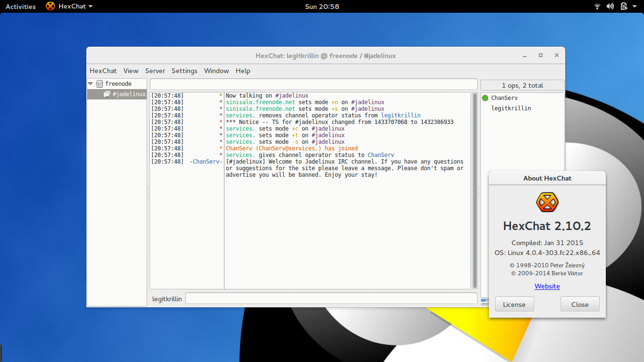The height and width of the screenshot is (362, 644).
Task: Open the Wi-Fi network indicator in the top bar
Action: tap(597, 6)
